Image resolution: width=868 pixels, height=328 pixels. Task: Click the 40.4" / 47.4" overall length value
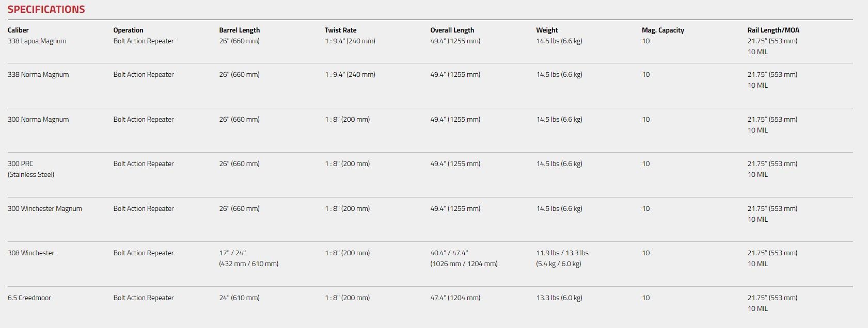[x=449, y=253]
